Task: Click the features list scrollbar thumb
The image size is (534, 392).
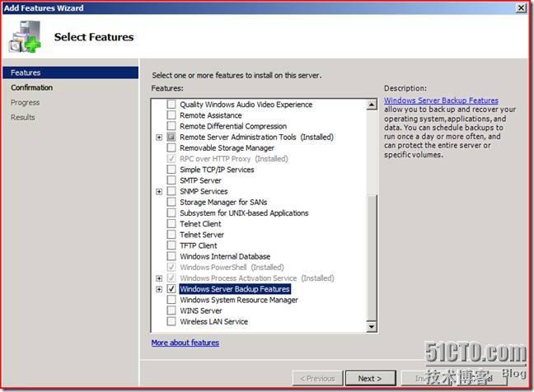Action: tap(372, 258)
